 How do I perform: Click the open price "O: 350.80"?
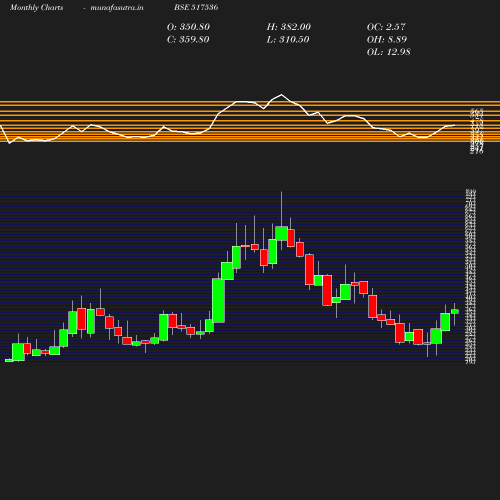tap(188, 27)
